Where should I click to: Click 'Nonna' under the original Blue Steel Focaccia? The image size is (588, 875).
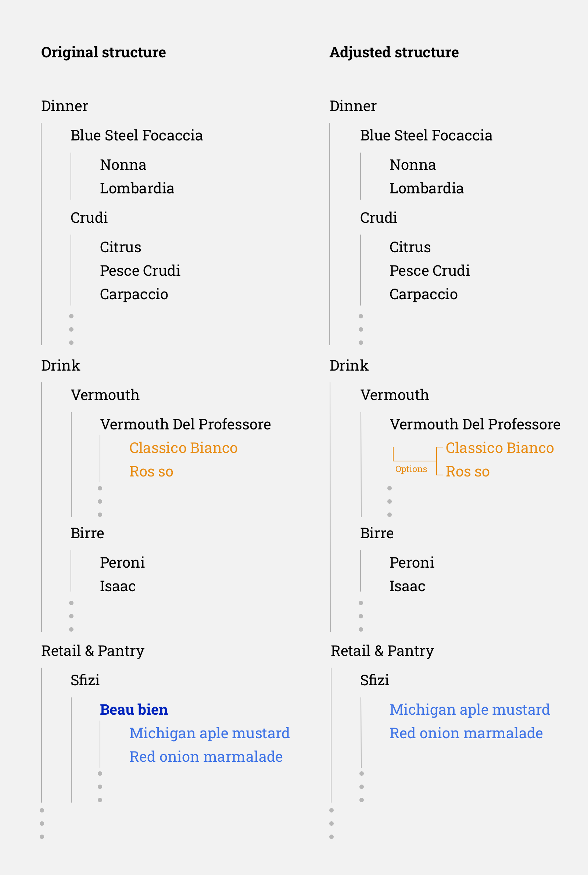(123, 165)
